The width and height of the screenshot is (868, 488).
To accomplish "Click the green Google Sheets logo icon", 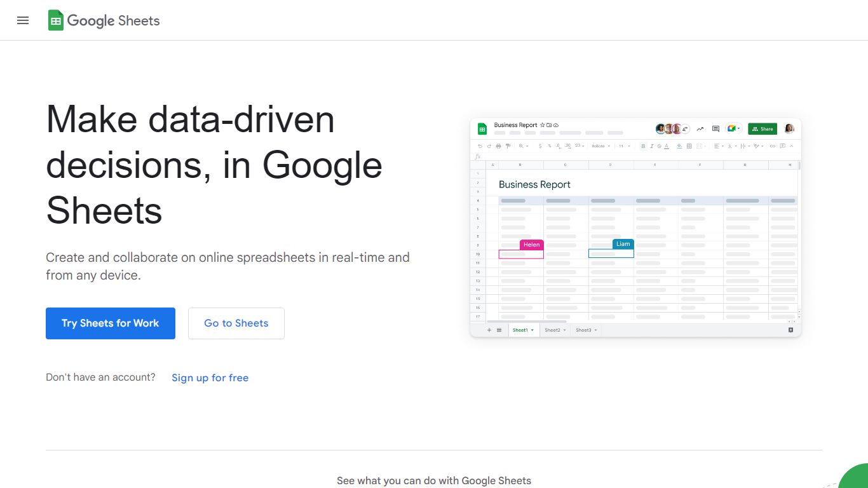I will pyautogui.click(x=56, y=20).
